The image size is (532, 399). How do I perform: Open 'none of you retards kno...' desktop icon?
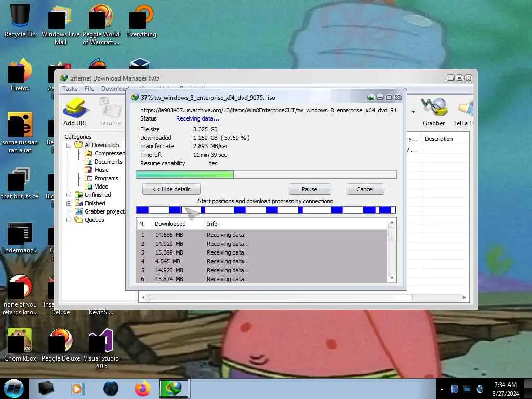coord(20,295)
